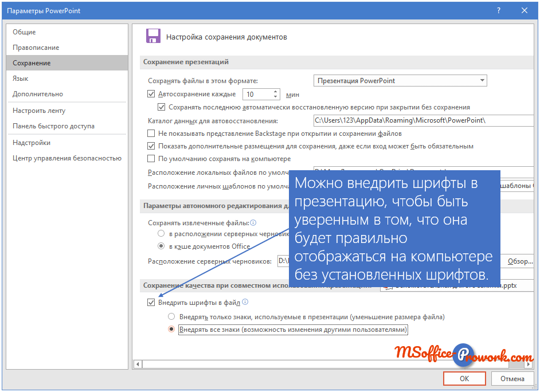
Task: Select в расположении серверных черновиков radio
Action: (161, 234)
